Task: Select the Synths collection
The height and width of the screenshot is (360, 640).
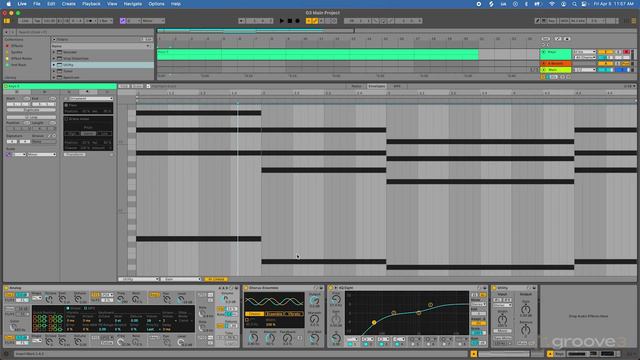Action: pyautogui.click(x=16, y=52)
